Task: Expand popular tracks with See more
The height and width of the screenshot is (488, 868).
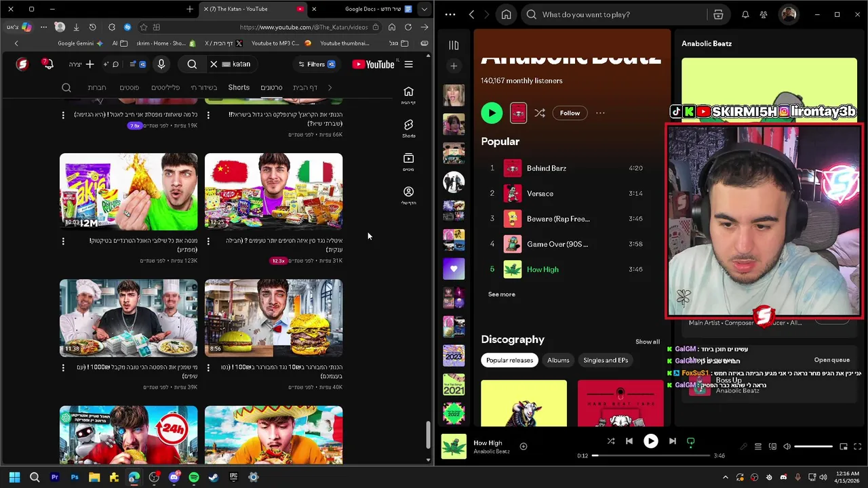Action: click(x=502, y=294)
